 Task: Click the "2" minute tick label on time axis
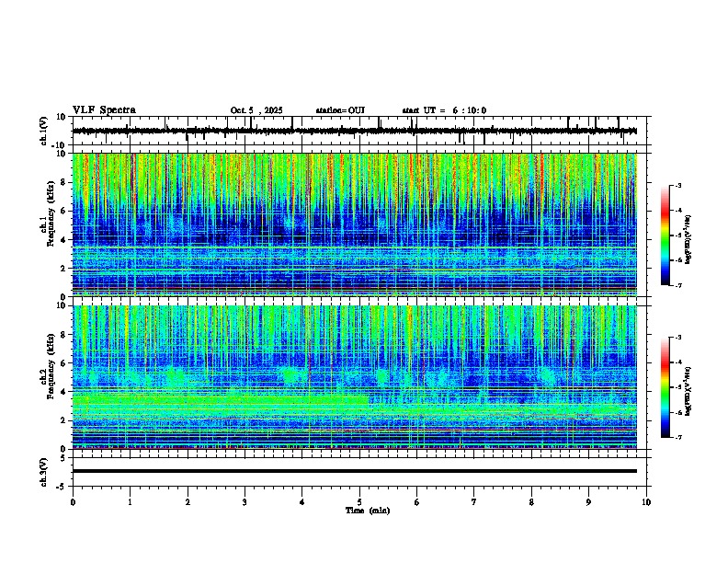coord(188,502)
